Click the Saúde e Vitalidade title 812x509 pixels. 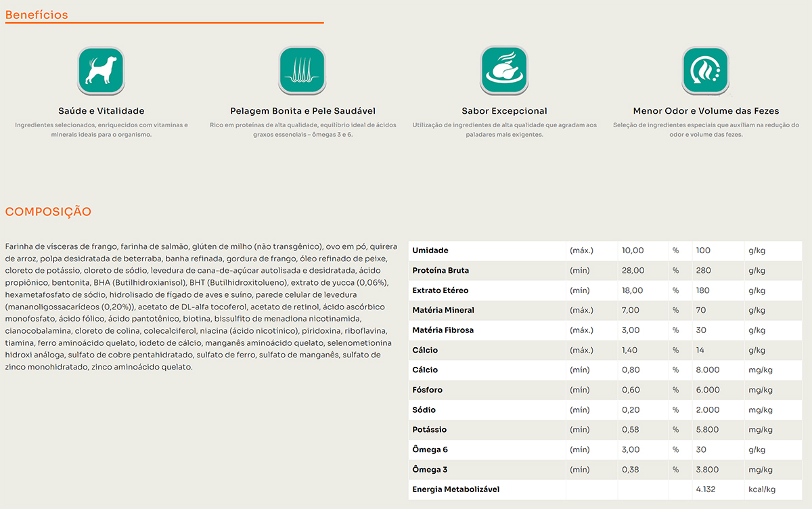click(x=101, y=111)
